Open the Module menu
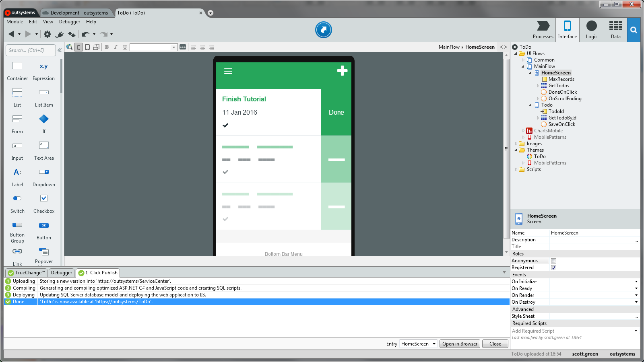644x362 pixels. tap(14, 22)
